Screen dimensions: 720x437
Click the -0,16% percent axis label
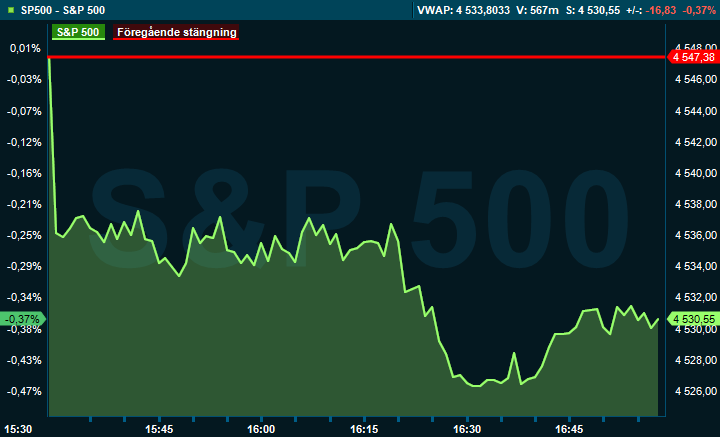(24, 173)
